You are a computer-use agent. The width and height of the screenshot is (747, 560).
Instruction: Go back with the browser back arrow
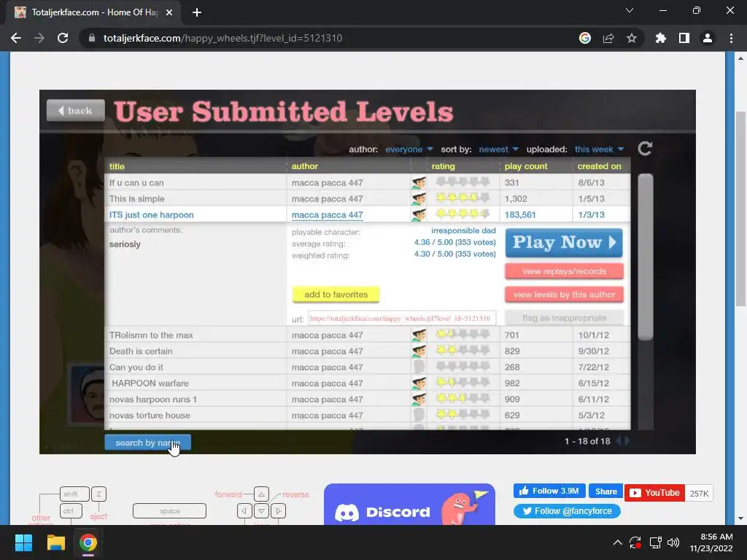click(16, 38)
